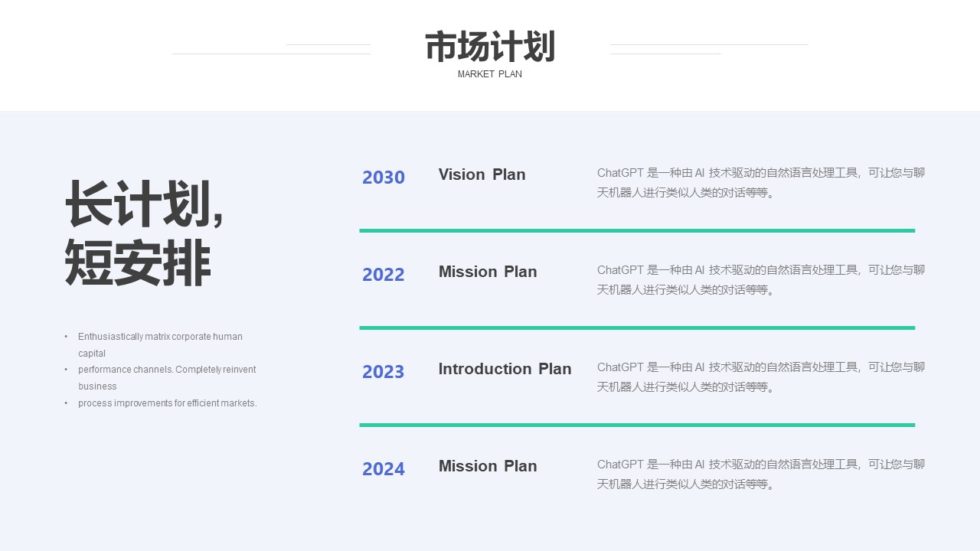The image size is (980, 551).
Task: Click the bullet 'performance channels. Completely reinvent business'
Action: [161, 377]
